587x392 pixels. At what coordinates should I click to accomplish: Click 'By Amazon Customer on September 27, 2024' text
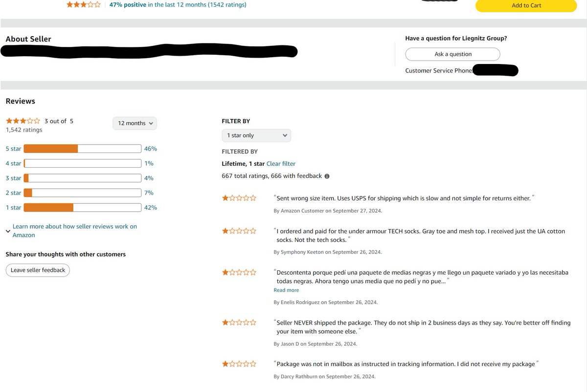click(x=328, y=211)
